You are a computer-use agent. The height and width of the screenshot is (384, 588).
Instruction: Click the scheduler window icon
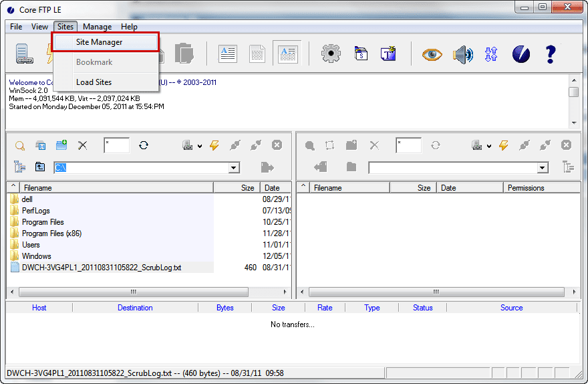coord(361,54)
